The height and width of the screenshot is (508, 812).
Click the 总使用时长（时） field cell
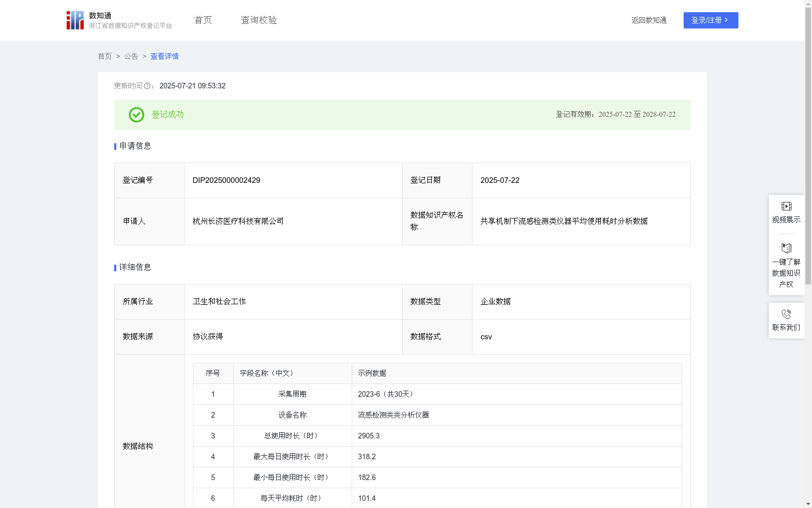[292, 436]
